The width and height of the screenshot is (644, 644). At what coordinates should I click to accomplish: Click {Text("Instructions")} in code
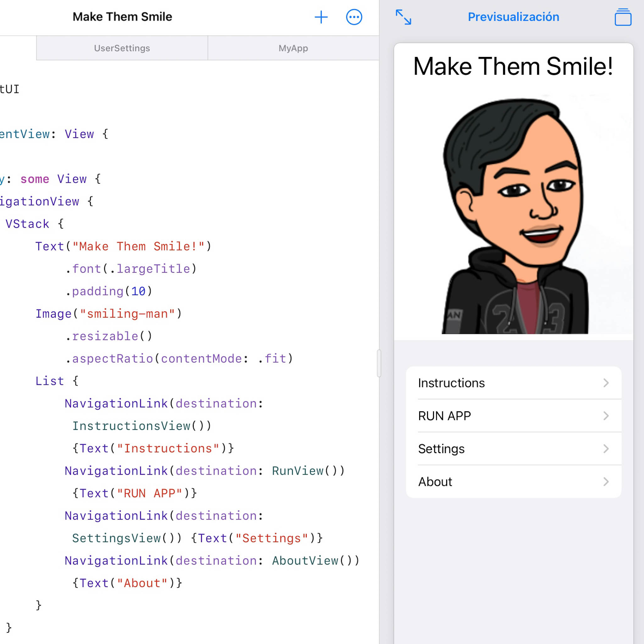pyautogui.click(x=153, y=448)
